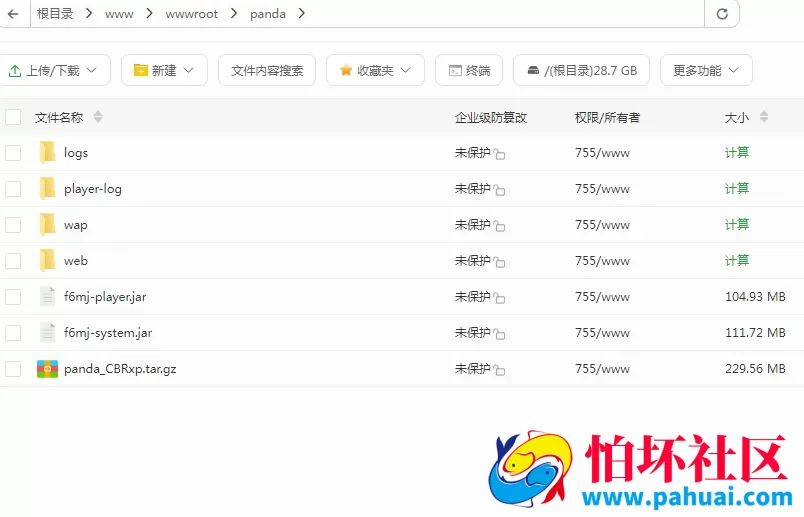Toggle protection lock for f6mj-player.jar
This screenshot has height=517, width=804.
click(499, 297)
